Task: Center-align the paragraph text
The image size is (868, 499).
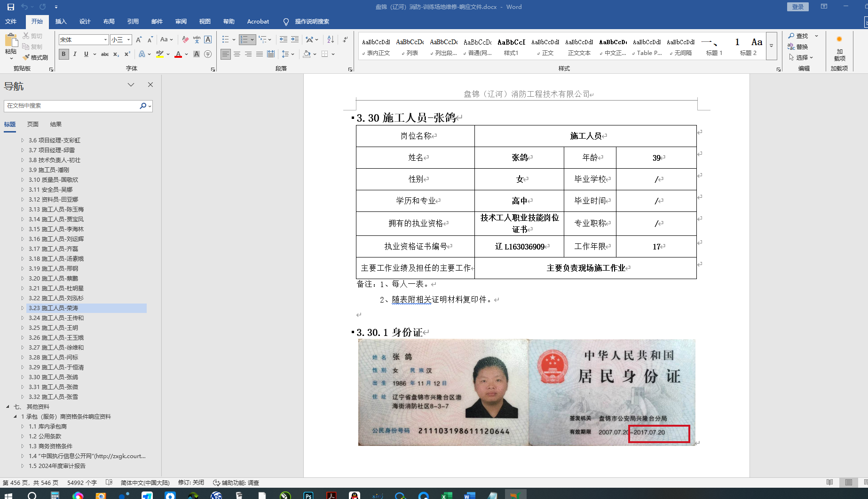Action: point(237,55)
